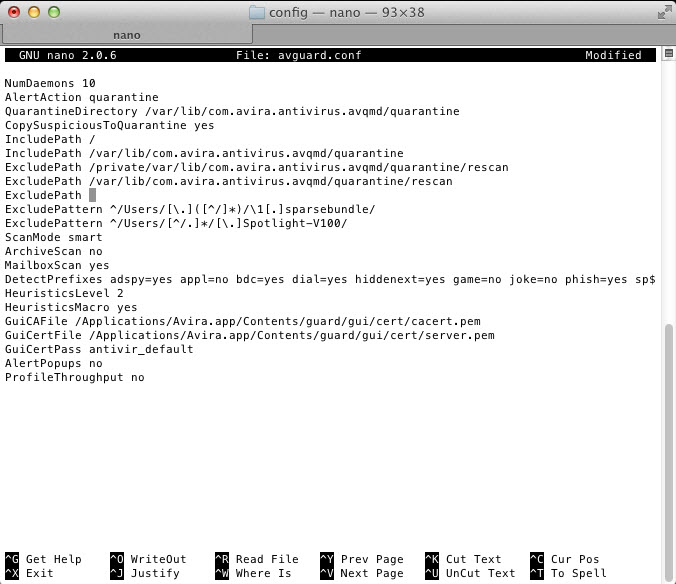676x584 pixels.
Task: Click the GNU nano 2.0.6 header text
Action: tap(68, 55)
